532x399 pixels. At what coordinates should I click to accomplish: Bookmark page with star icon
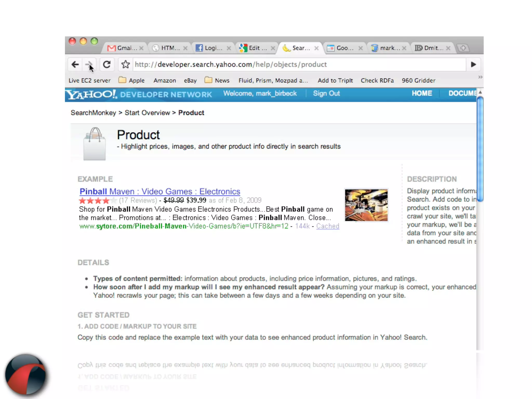pos(126,64)
